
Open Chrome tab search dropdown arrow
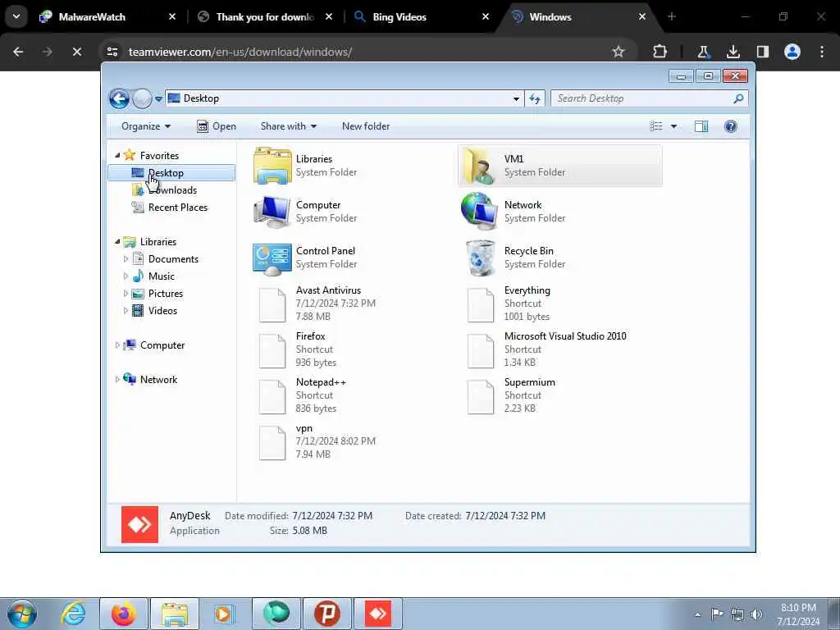(x=16, y=16)
